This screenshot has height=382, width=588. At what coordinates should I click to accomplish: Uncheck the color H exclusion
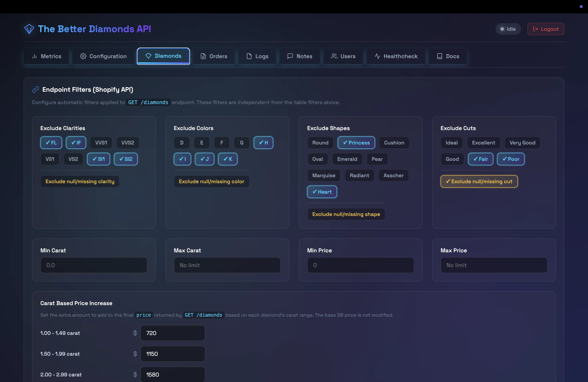pos(263,143)
